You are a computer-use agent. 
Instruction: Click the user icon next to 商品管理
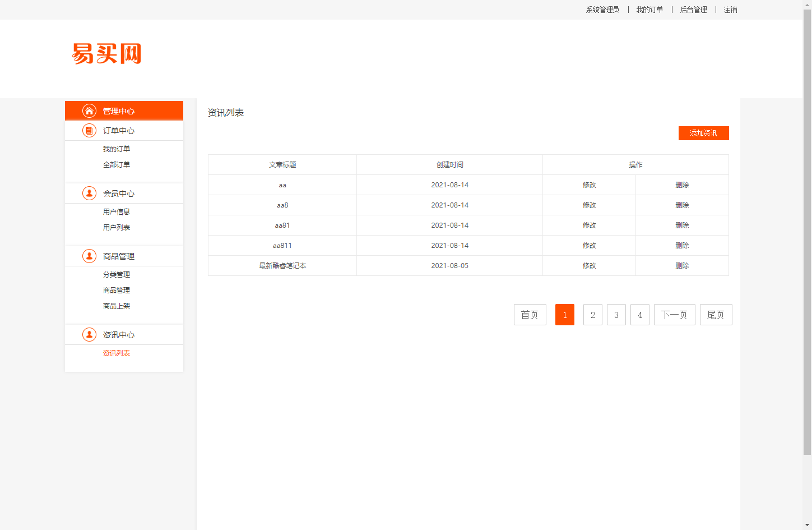(x=89, y=256)
